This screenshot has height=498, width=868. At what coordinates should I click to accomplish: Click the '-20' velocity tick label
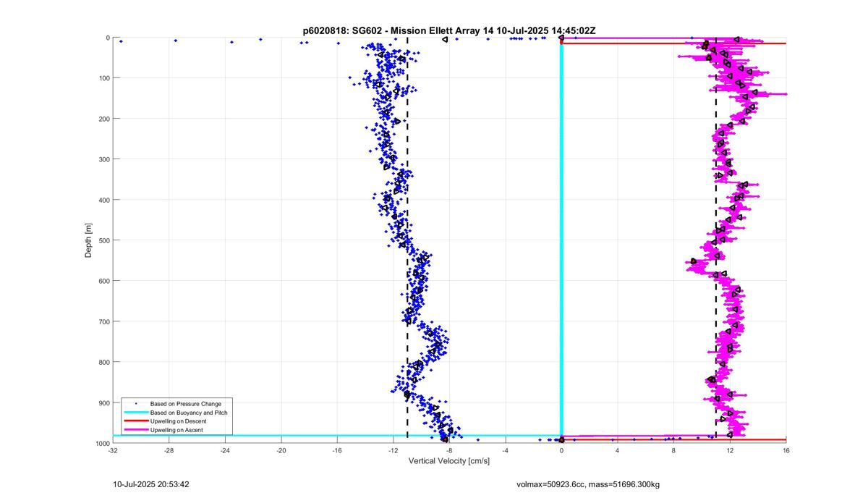[281, 450]
